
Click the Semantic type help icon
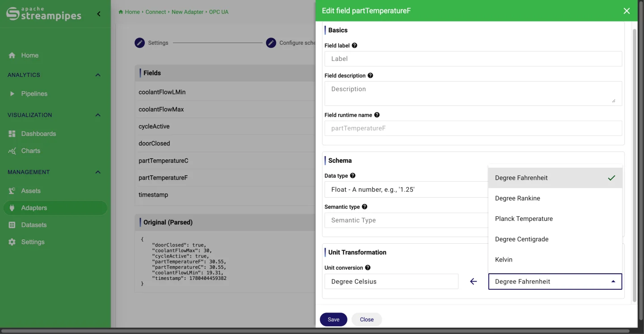click(x=364, y=207)
